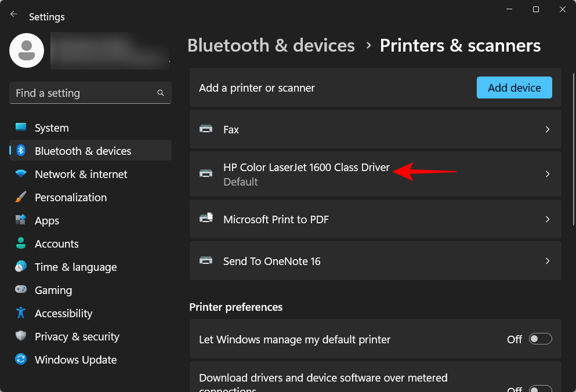Click the printer icon next to Fax
The height and width of the screenshot is (392, 576).
(x=206, y=129)
